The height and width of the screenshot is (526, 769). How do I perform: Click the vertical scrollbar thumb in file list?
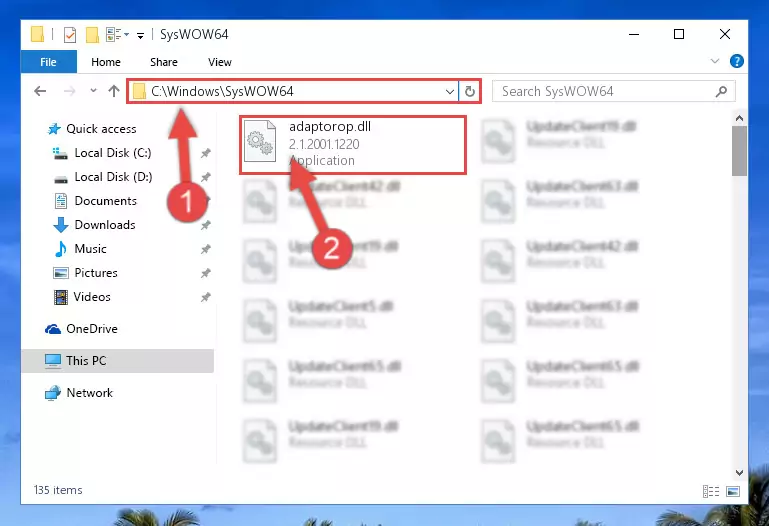739,151
